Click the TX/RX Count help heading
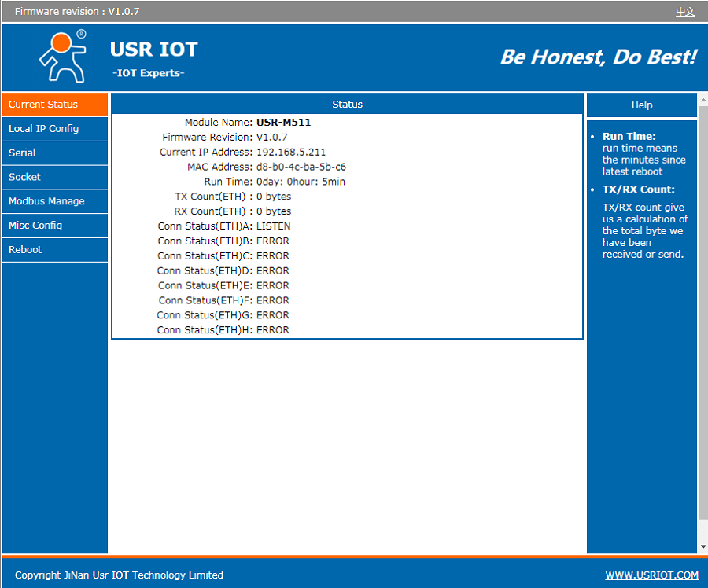708x588 pixels. pos(639,189)
